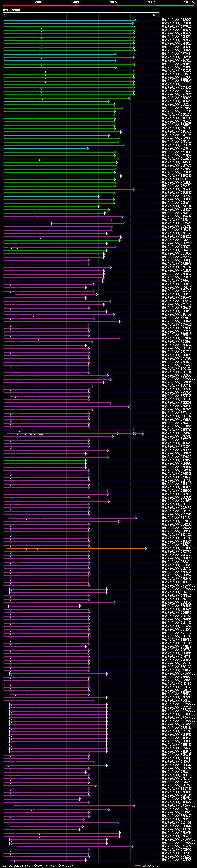Click the orange ~40% identity color band
197x868 pixels.
[x=60, y=6]
